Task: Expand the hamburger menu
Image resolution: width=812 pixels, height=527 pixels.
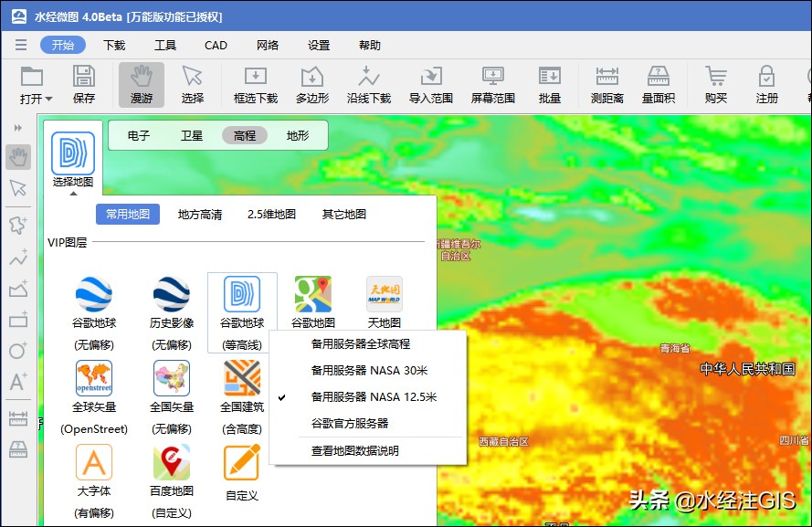Action: [x=20, y=43]
